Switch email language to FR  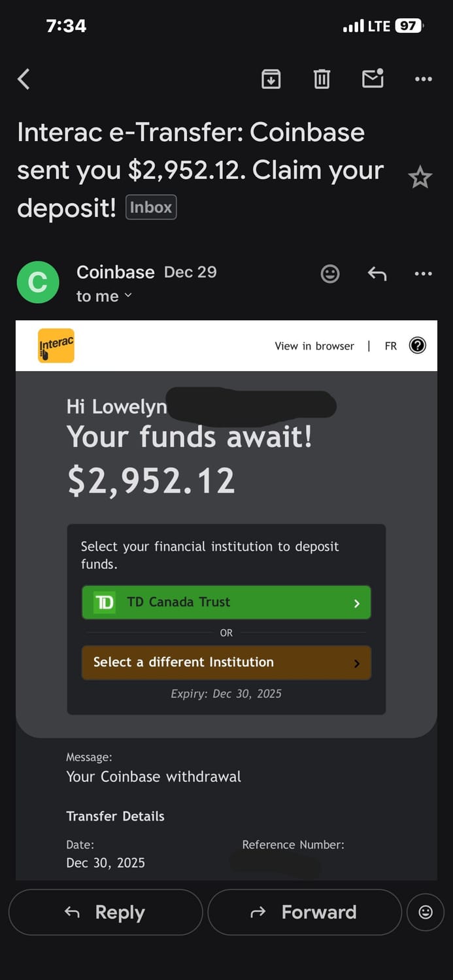click(391, 346)
